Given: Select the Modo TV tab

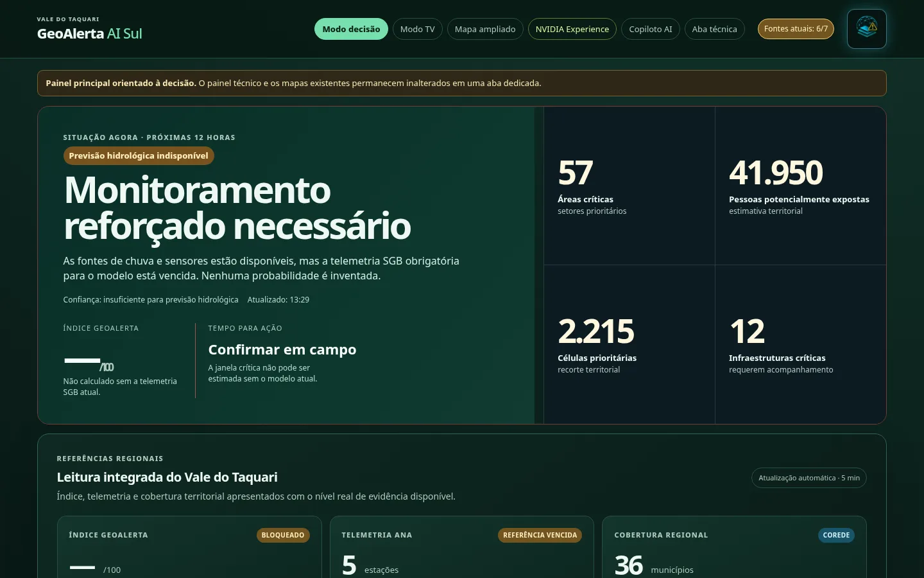Looking at the screenshot, I should tap(418, 29).
